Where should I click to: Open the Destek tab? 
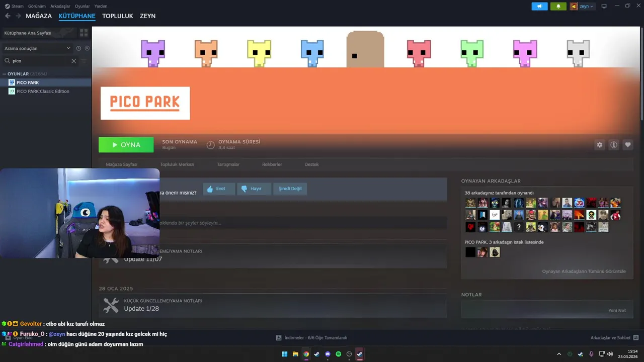[x=311, y=164]
